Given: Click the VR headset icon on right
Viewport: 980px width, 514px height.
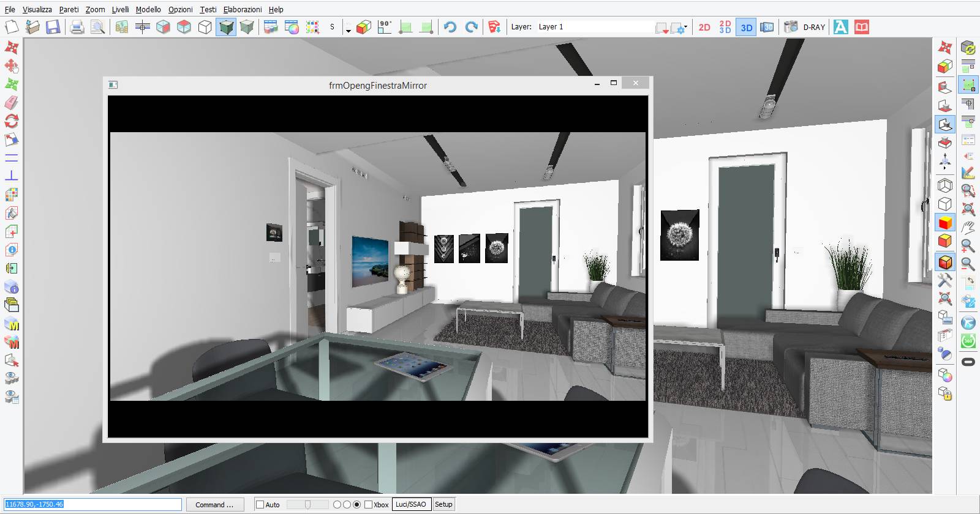Looking at the screenshot, I should pyautogui.click(x=968, y=362).
